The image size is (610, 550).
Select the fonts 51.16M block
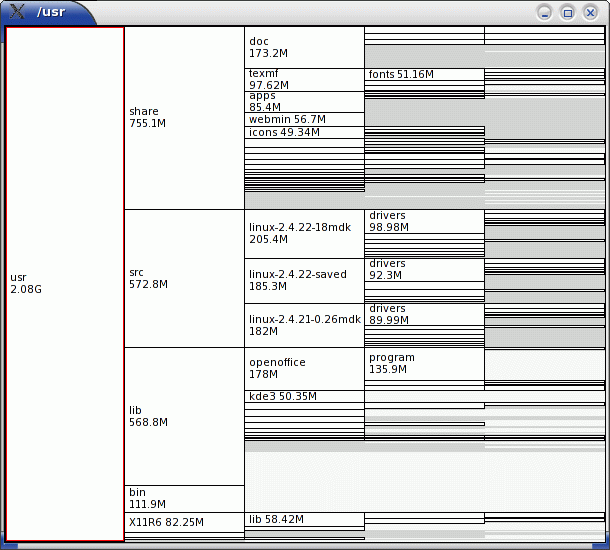(x=424, y=75)
